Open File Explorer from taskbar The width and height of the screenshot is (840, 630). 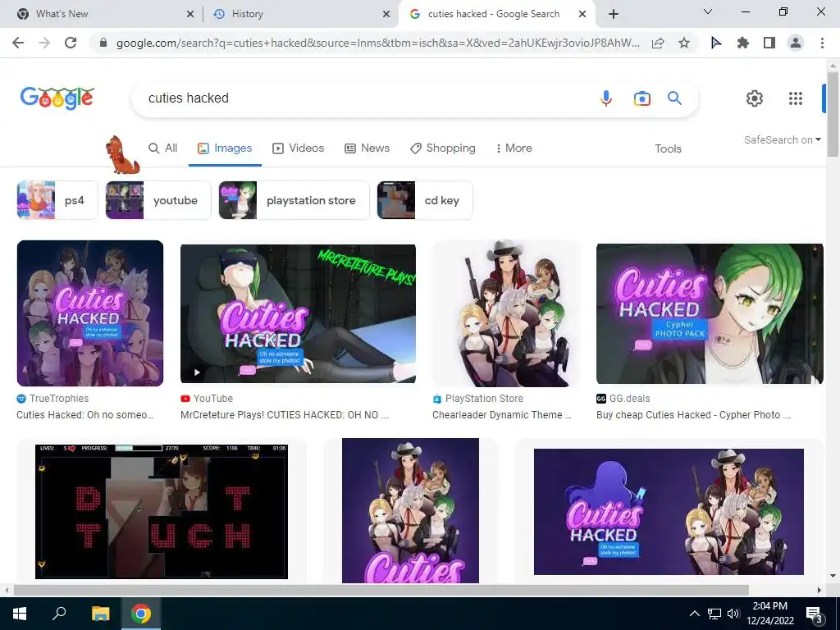(x=100, y=614)
